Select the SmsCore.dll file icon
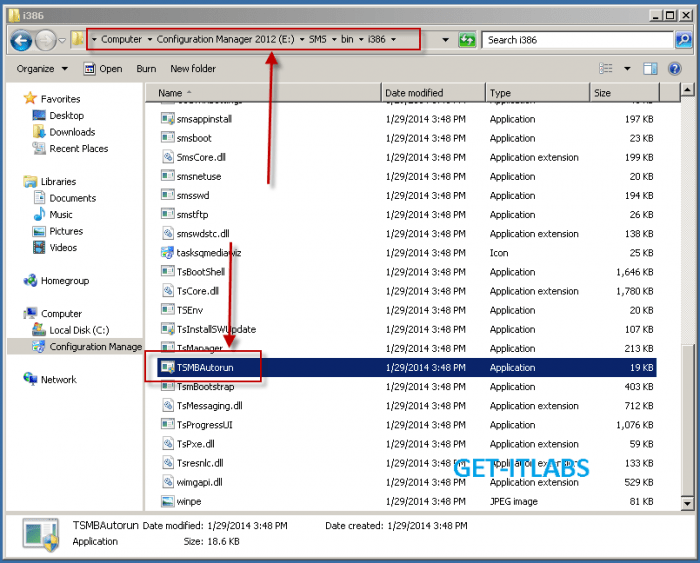The width and height of the screenshot is (700, 563). (167, 157)
